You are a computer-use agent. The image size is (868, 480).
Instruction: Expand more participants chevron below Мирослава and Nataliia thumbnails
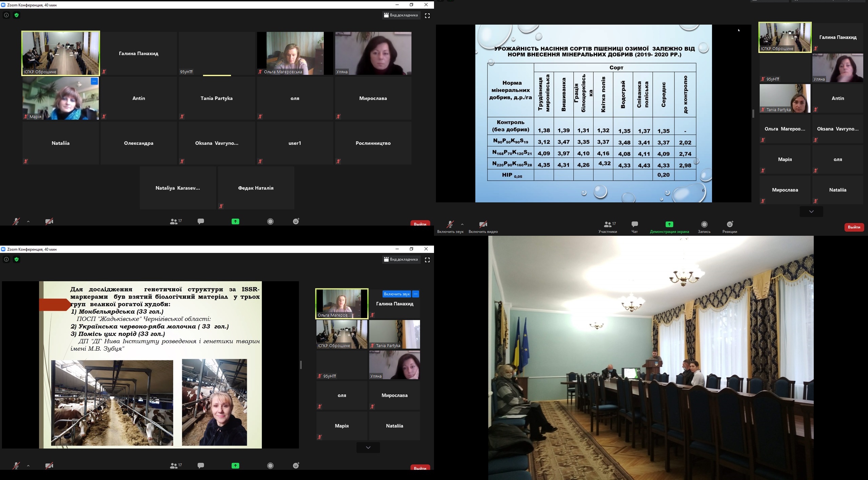(x=811, y=212)
